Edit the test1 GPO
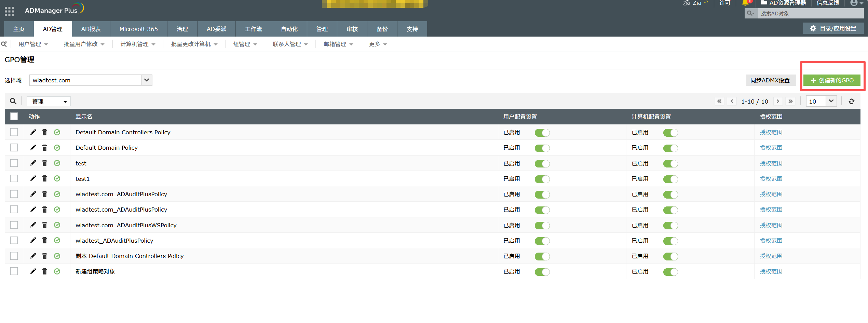The height and width of the screenshot is (323, 868). [33, 178]
